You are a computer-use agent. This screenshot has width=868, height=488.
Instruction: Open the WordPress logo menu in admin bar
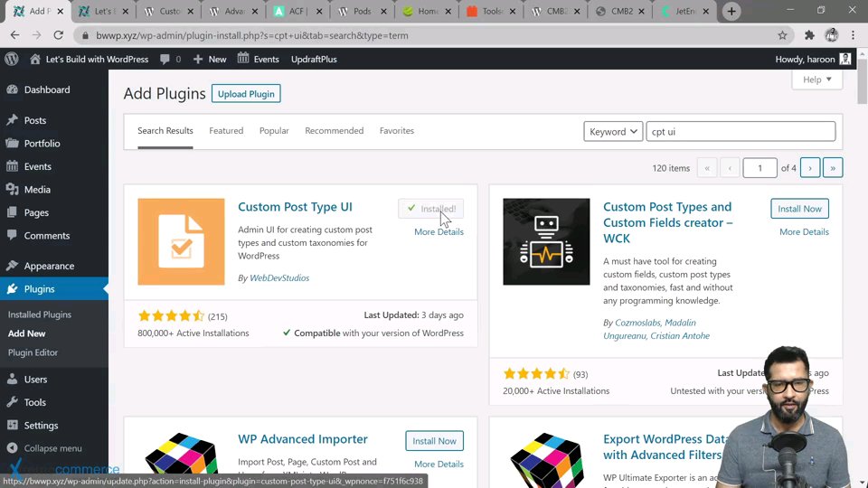[x=12, y=59]
